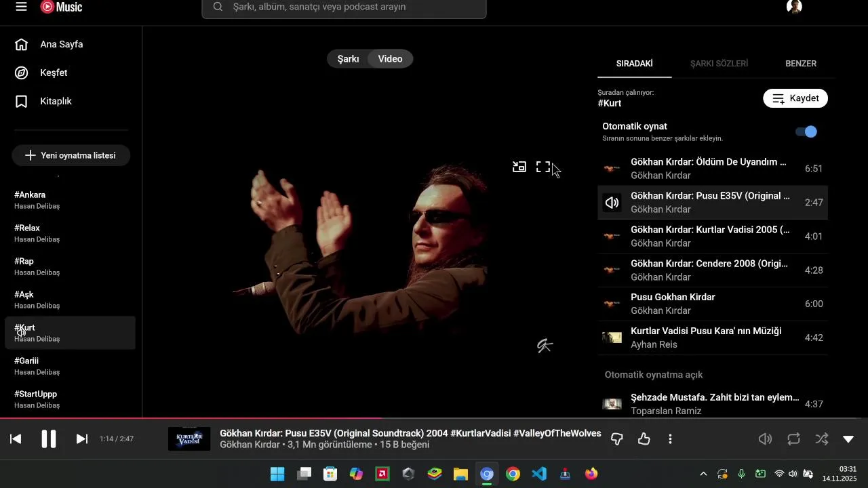Create a new playlist with Yeni oynatma listesi
This screenshot has height=488, width=868.
(x=71, y=155)
